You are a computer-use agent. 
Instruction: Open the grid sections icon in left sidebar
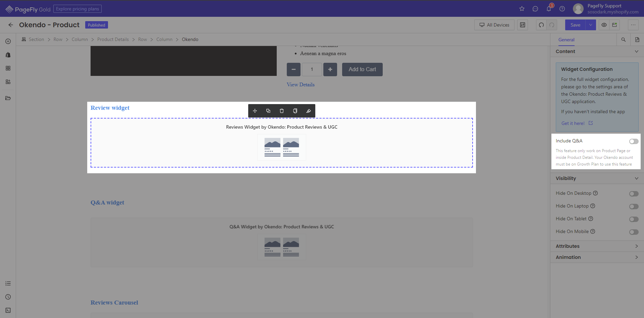pyautogui.click(x=8, y=68)
